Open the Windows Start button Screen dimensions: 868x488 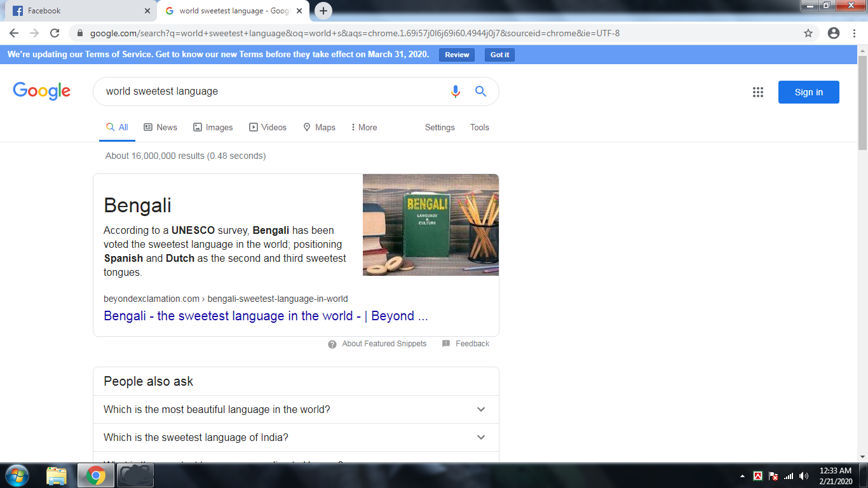tap(17, 475)
